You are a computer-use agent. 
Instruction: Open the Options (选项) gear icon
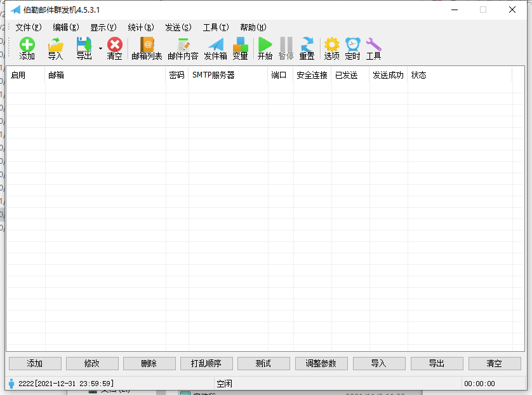332,48
